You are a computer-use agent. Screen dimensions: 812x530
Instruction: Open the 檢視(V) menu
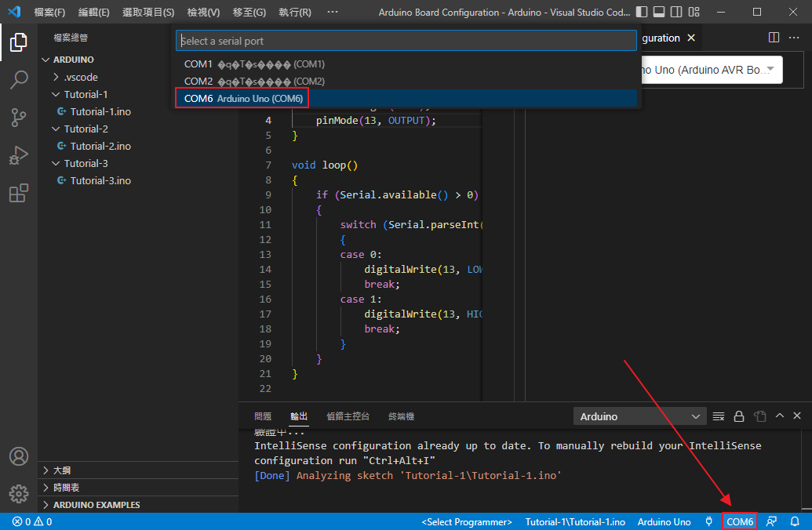click(203, 13)
